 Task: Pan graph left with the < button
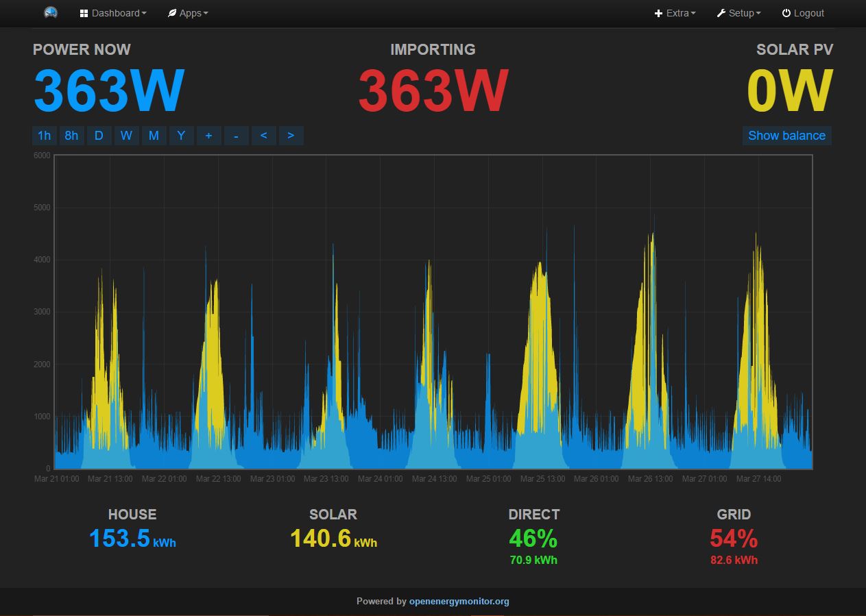tap(263, 136)
